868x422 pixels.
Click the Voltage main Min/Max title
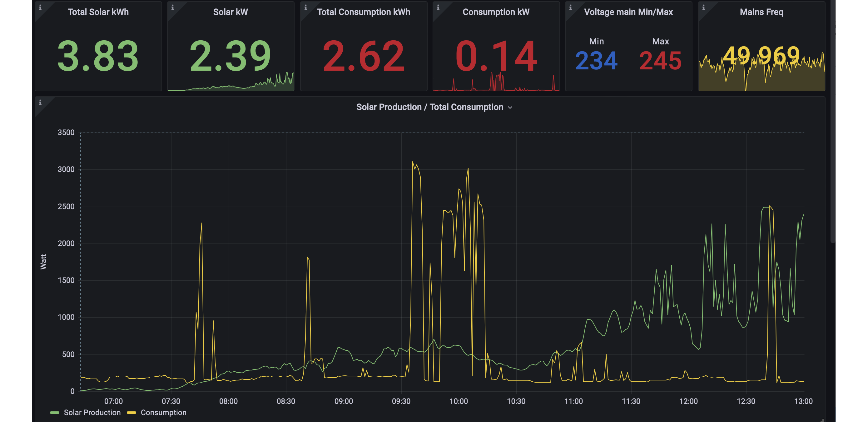click(628, 12)
